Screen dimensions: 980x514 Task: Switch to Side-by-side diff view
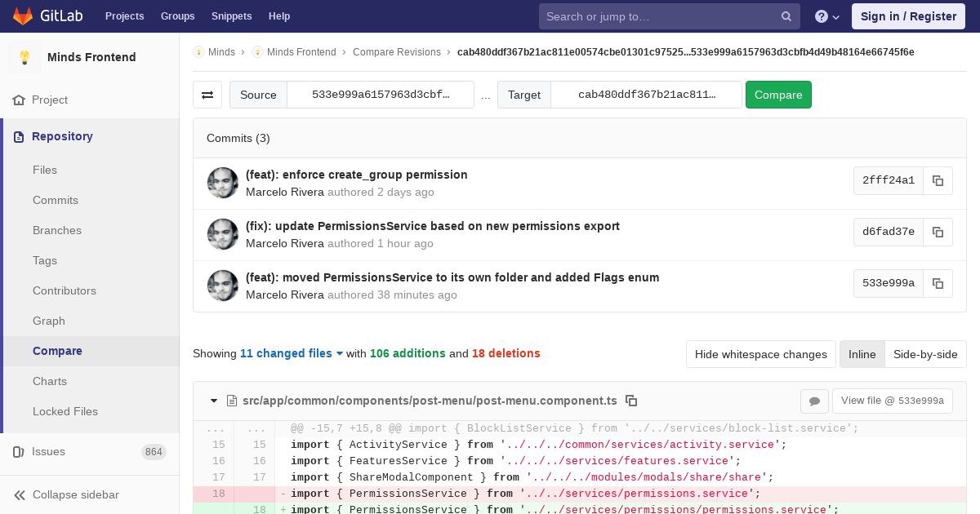click(925, 354)
